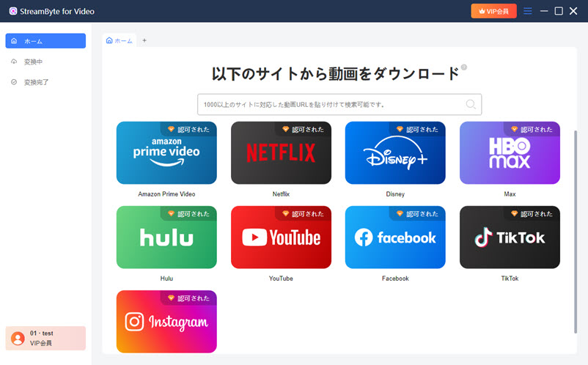This screenshot has height=365, width=588.
Task: Open the Facebook tile
Action: [x=395, y=237]
